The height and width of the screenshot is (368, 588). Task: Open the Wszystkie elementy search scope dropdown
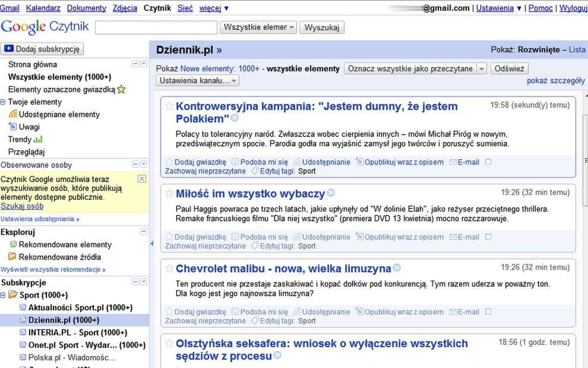pos(258,27)
